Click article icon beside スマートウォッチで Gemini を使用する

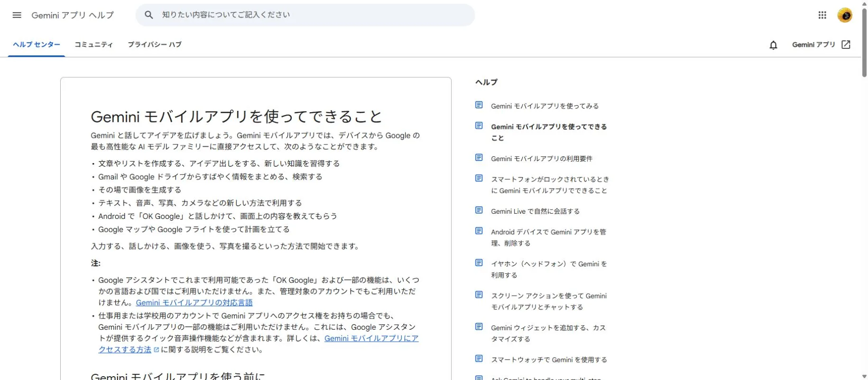tap(479, 358)
